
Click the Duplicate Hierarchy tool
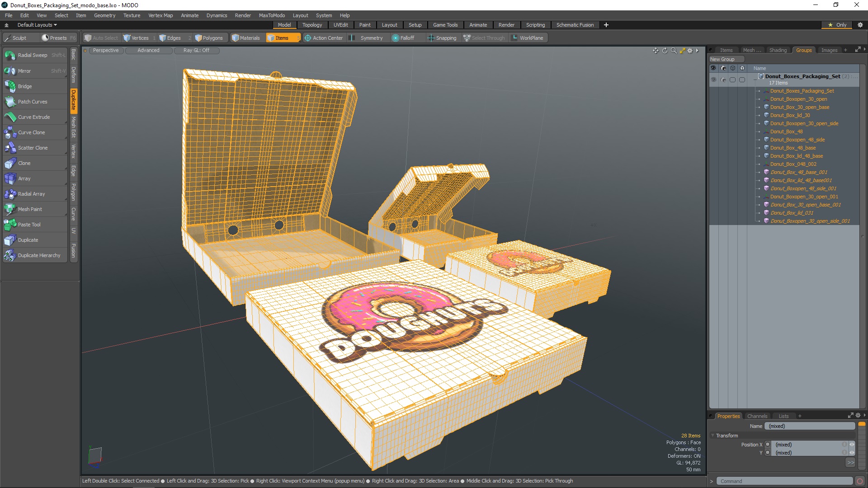click(39, 255)
